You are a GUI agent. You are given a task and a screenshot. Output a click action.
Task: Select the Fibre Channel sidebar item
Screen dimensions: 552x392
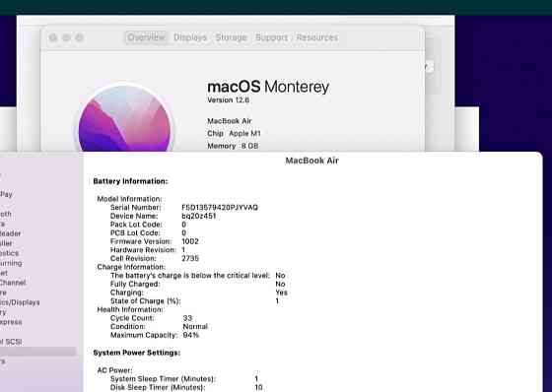click(13, 283)
